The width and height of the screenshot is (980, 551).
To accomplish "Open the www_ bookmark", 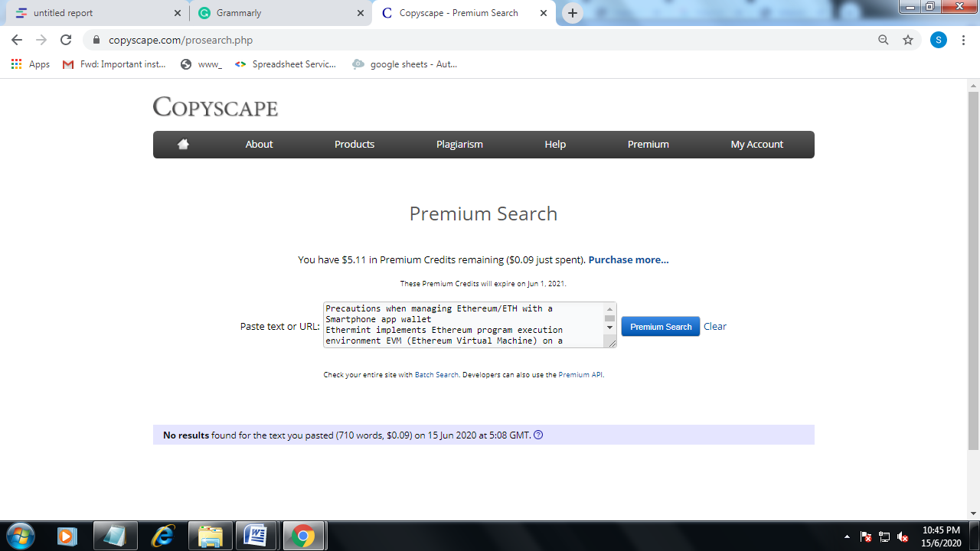I will tap(201, 64).
